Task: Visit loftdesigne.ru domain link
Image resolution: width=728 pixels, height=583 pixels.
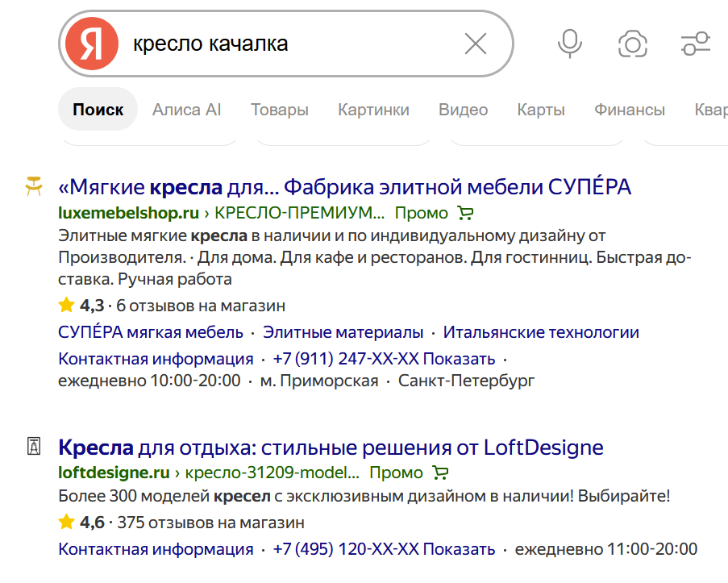Action: 114,473
